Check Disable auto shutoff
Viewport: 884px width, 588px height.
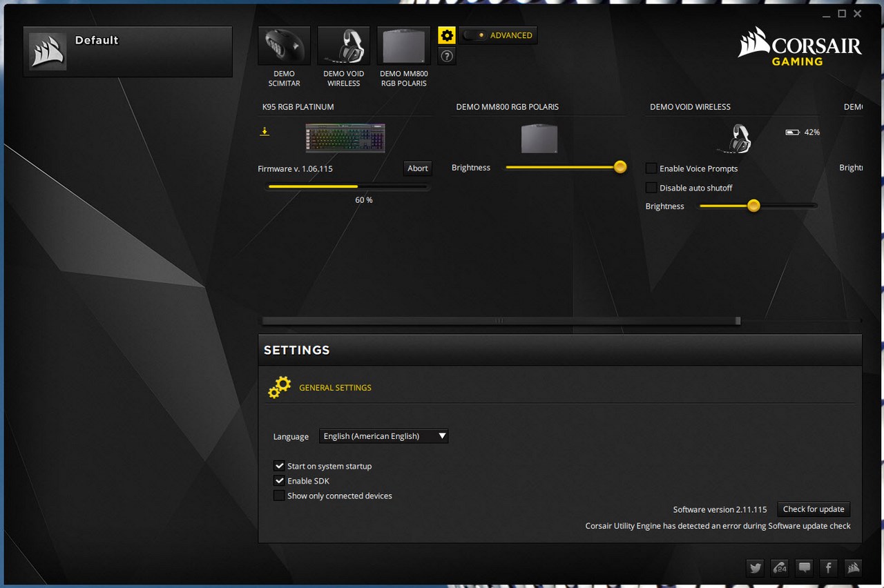pos(651,188)
